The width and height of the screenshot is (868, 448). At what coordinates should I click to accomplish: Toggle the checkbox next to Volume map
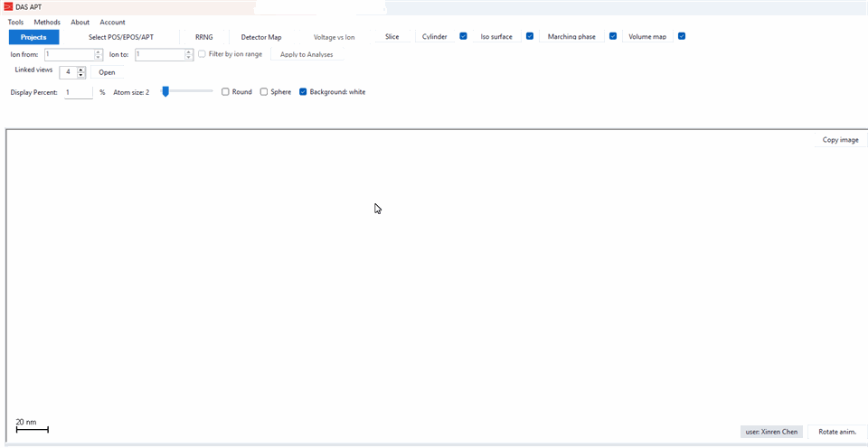(x=682, y=36)
